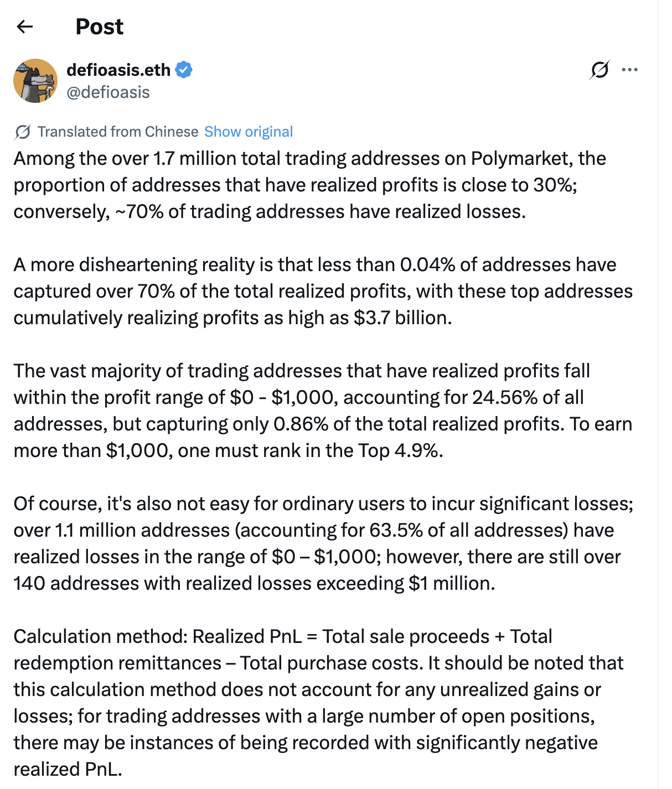Click the small translation icon before 'Translated'
672x789 pixels.
[23, 132]
